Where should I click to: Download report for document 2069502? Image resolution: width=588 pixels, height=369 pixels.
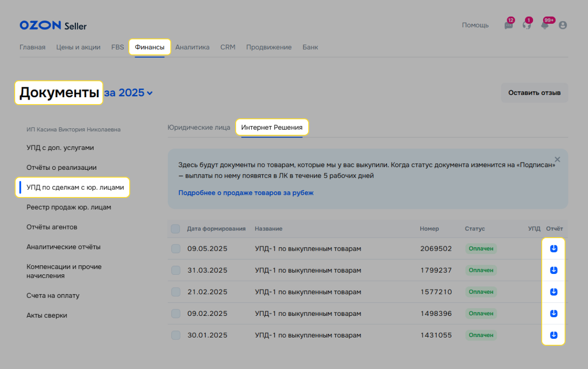click(553, 248)
